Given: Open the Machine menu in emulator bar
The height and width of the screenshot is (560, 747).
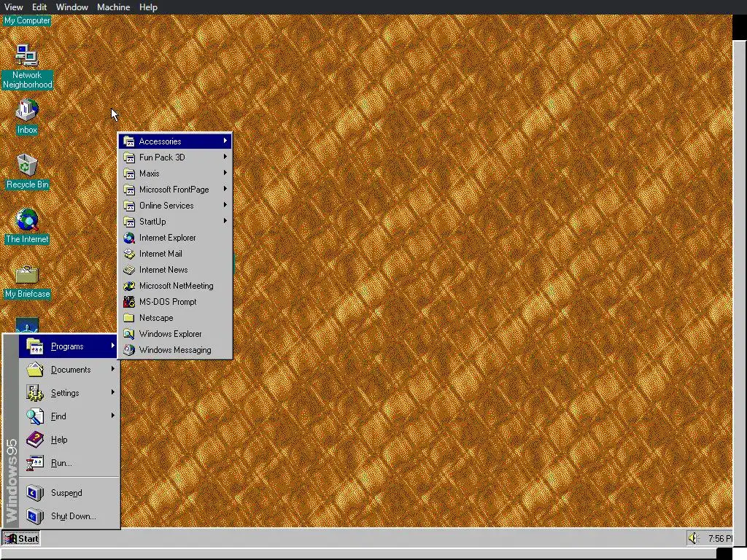Looking at the screenshot, I should tap(113, 7).
